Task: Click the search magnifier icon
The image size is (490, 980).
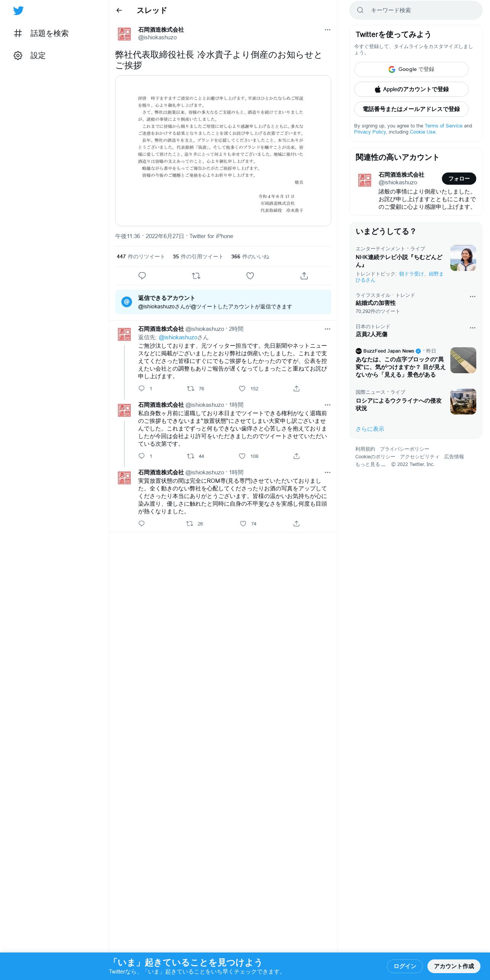Action: [x=360, y=10]
